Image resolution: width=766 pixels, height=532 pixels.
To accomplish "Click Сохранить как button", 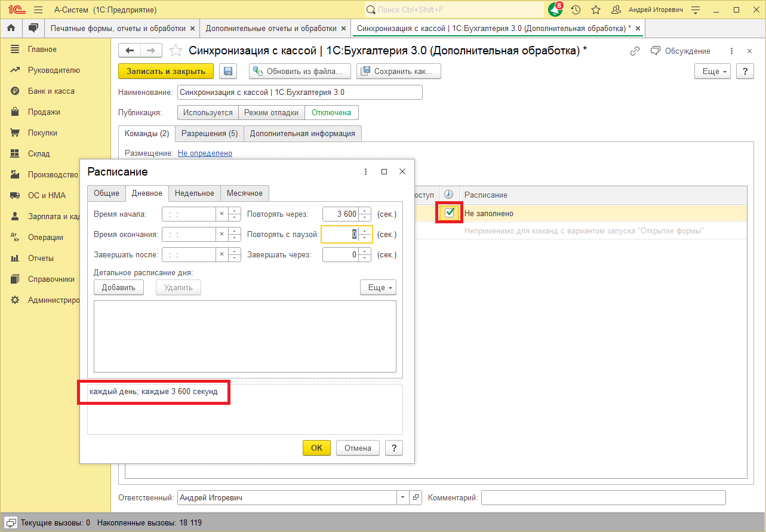I will [x=398, y=71].
